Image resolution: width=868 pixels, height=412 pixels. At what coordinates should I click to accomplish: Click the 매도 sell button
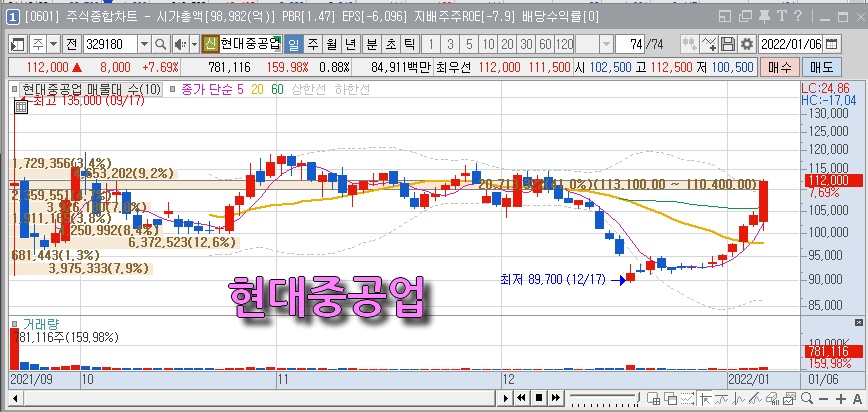[x=822, y=68]
